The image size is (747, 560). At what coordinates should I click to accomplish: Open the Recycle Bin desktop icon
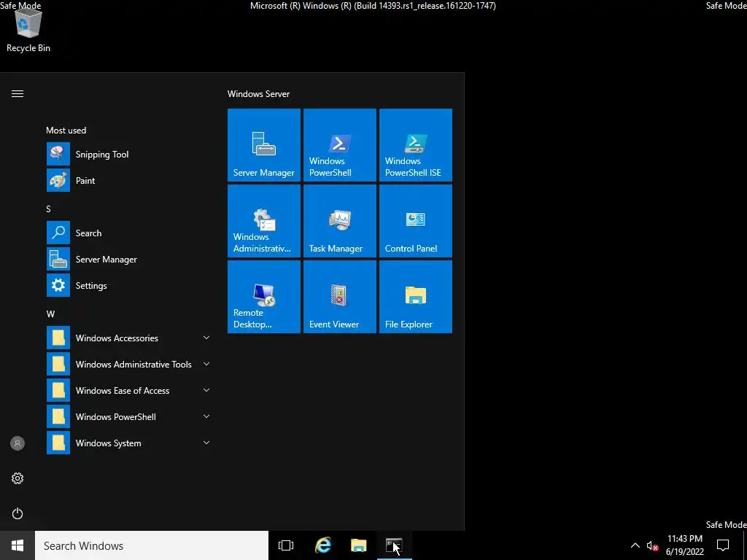[x=28, y=30]
